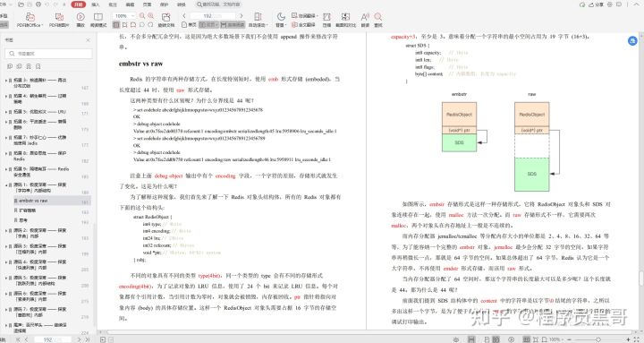The width and height of the screenshot is (644, 343).
Task: Jump to first page in status bar
Action: point(18,339)
